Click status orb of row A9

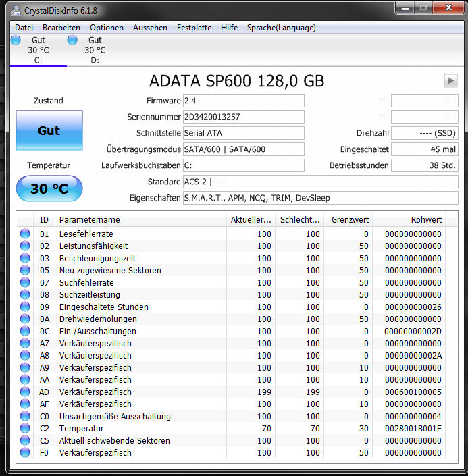pos(25,367)
